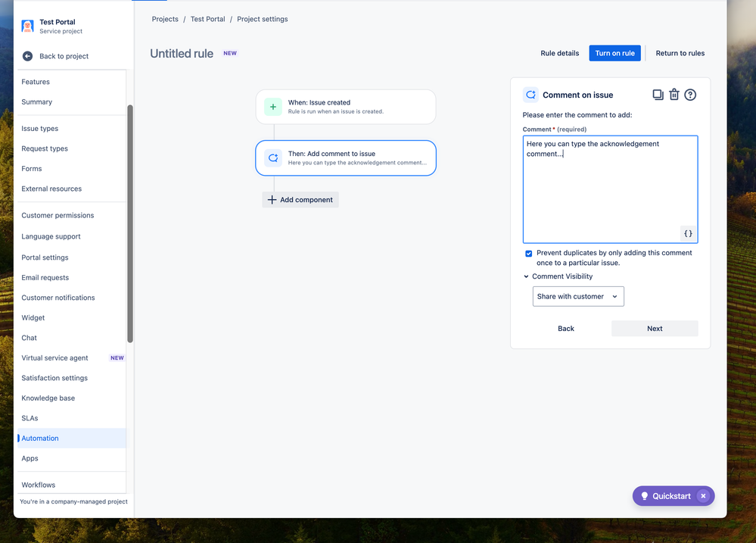Open the Share with customer dropdown
Image resolution: width=756 pixels, height=543 pixels.
coord(578,296)
